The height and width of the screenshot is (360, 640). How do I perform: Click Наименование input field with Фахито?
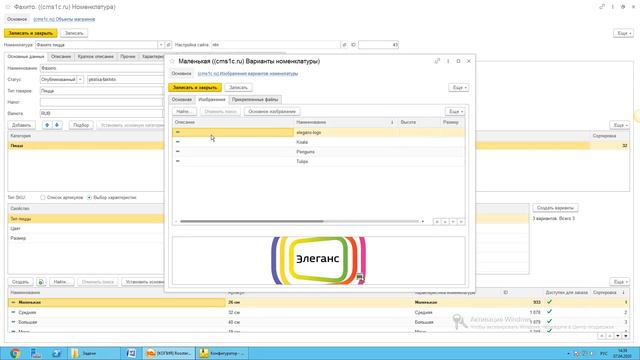coord(102,68)
